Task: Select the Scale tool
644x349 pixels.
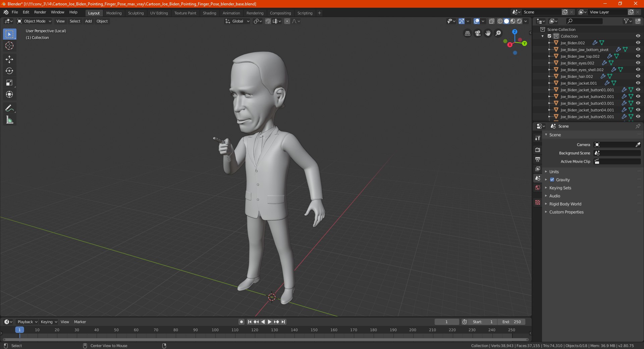Action: point(9,83)
